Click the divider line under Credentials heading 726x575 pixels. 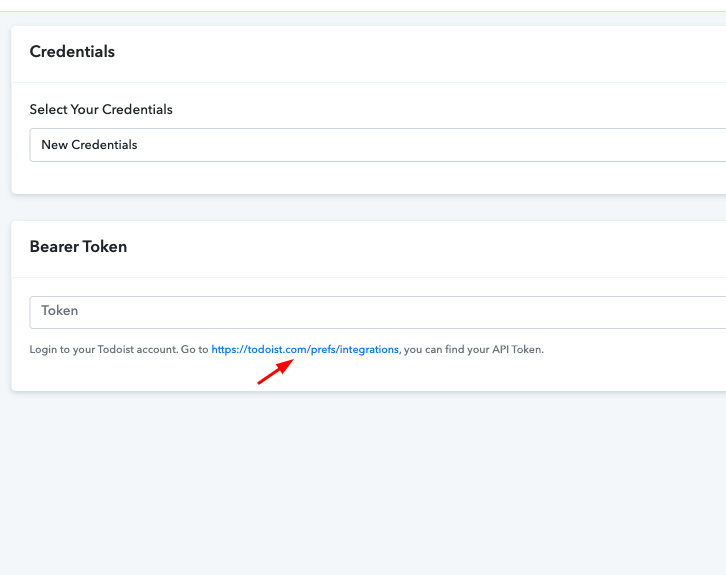pyautogui.click(x=360, y=82)
